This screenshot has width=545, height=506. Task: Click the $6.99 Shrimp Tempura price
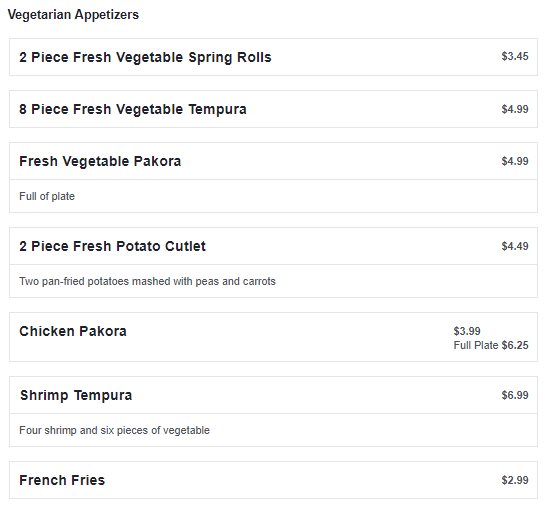tap(515, 395)
